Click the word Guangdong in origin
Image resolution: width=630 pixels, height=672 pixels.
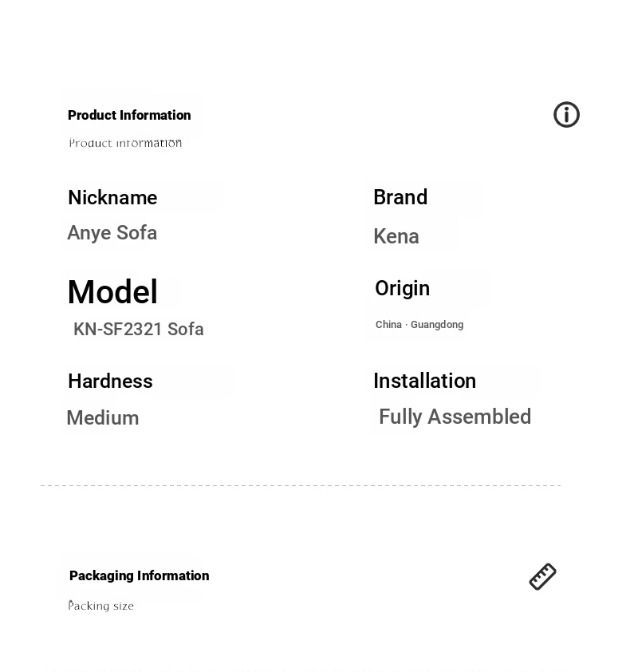pyautogui.click(x=437, y=325)
